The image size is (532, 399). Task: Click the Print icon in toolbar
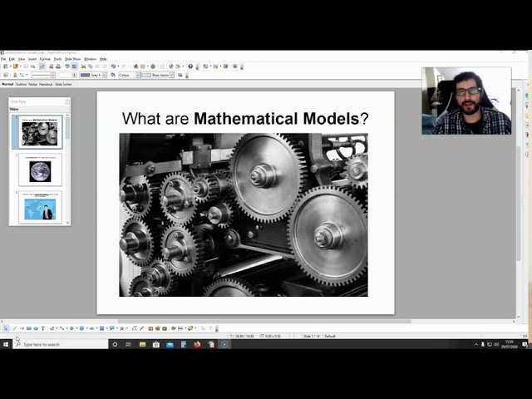pyautogui.click(x=58, y=66)
